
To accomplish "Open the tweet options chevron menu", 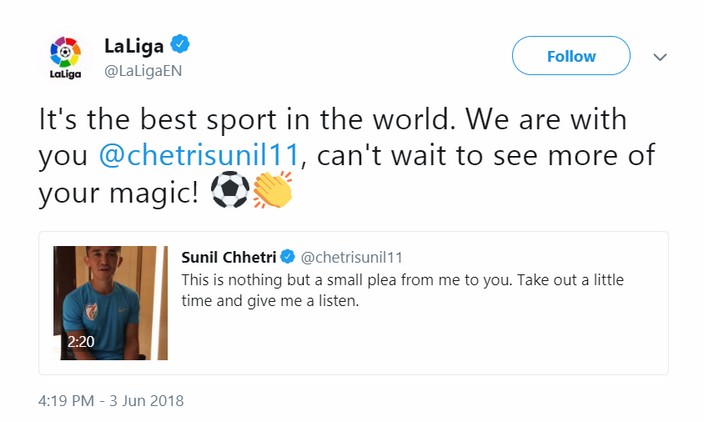I will [x=660, y=57].
